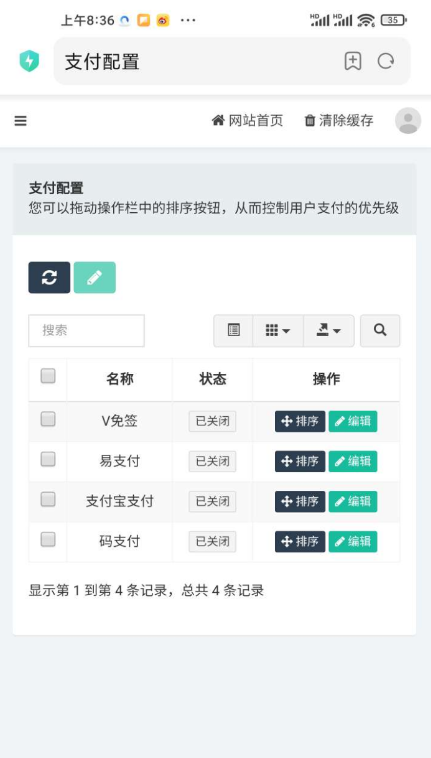This screenshot has width=431, height=758.
Task: Focus the 搜索 input field
Action: tap(86, 331)
